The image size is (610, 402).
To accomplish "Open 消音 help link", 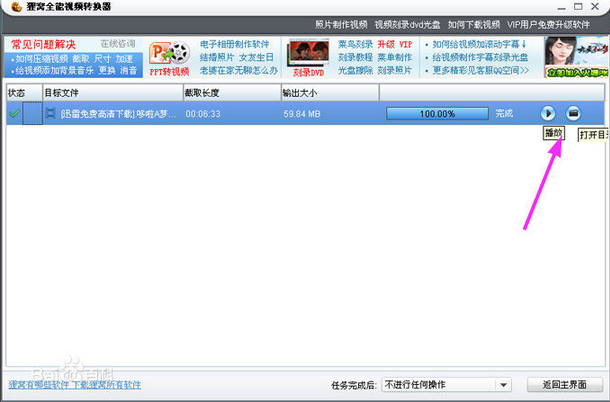I will 128,71.
